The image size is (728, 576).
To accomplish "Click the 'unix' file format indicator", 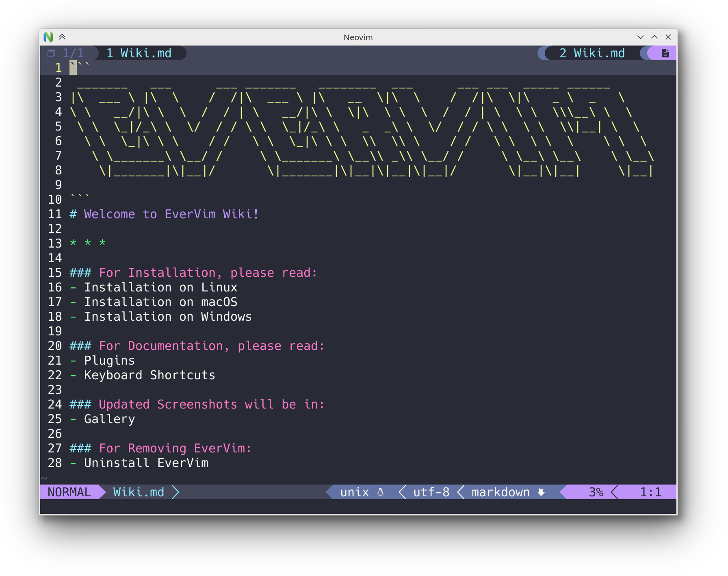I will click(x=355, y=492).
